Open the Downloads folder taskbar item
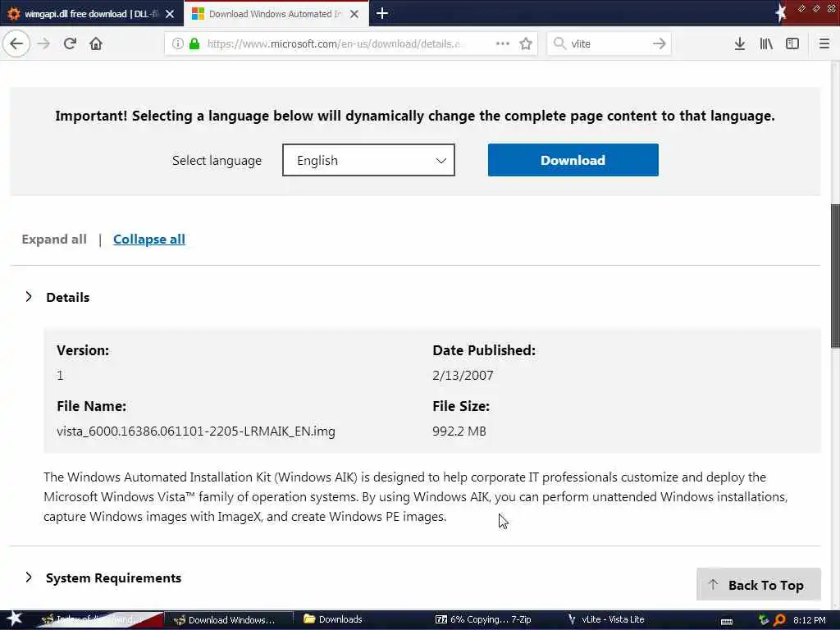The height and width of the screenshot is (630, 840). click(333, 619)
